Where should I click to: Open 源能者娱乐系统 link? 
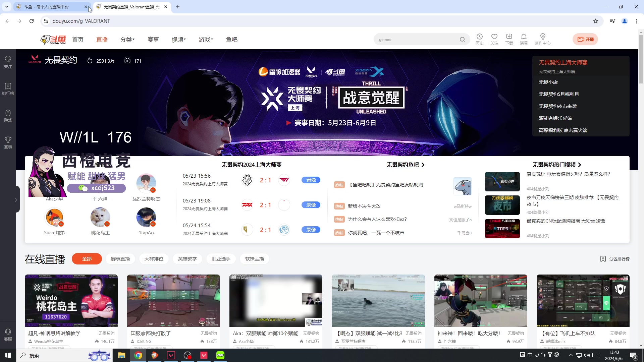(x=555, y=118)
